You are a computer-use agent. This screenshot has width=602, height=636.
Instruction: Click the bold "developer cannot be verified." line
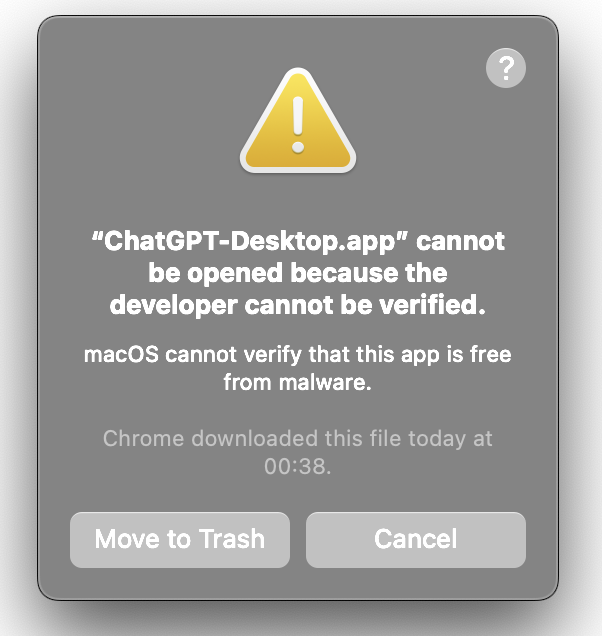click(298, 305)
